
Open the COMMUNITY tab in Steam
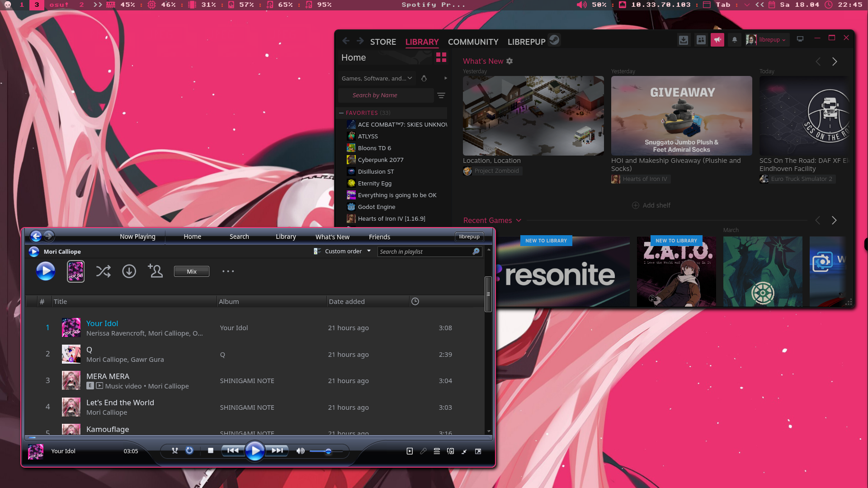tap(473, 42)
